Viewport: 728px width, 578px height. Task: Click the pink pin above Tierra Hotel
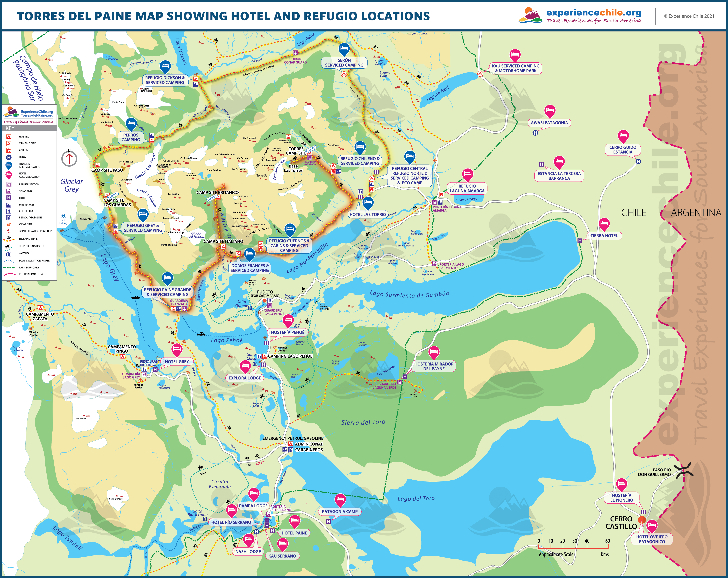tap(604, 223)
